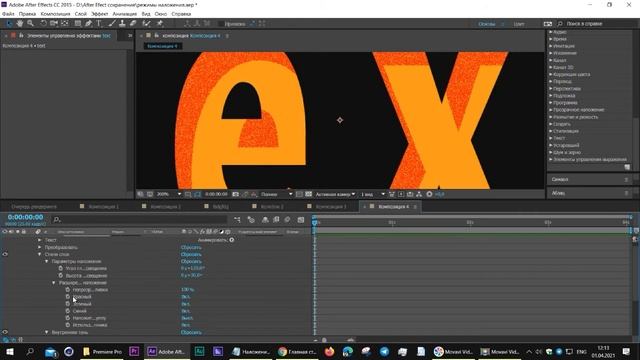Click the current time 0:00:00:00 display
Screen dimensions: 640x360
point(25,218)
